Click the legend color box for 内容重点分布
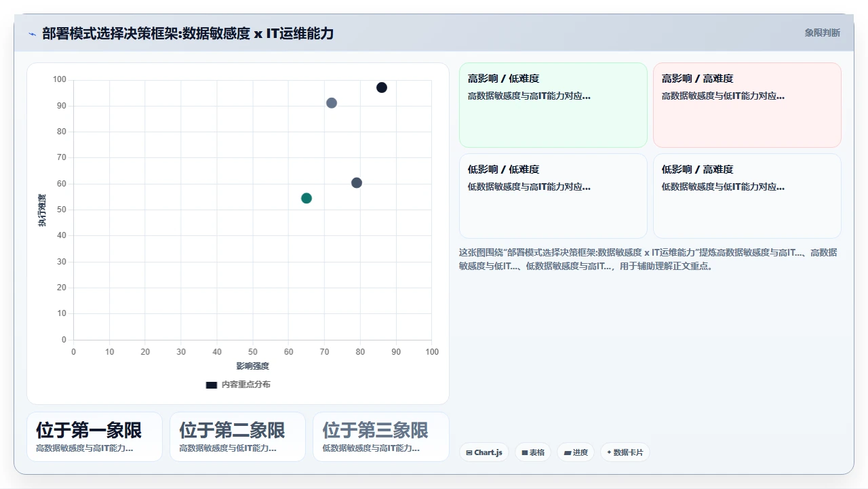The width and height of the screenshot is (868, 489). [212, 385]
